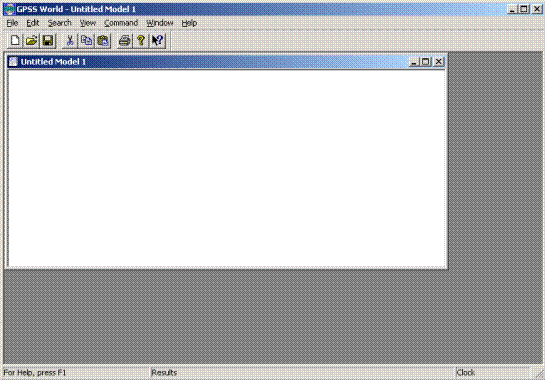The height and width of the screenshot is (381, 545).
Task: Open the Help menu
Action: (189, 23)
